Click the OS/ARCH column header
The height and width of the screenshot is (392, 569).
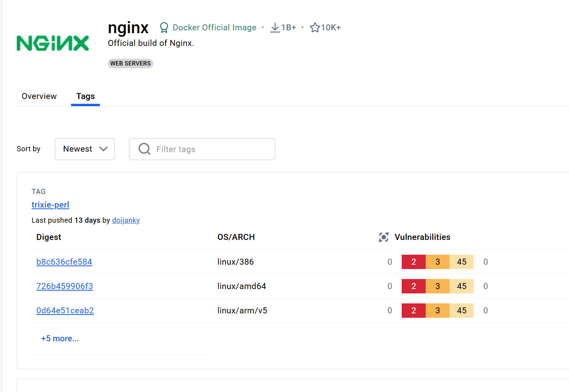click(236, 237)
